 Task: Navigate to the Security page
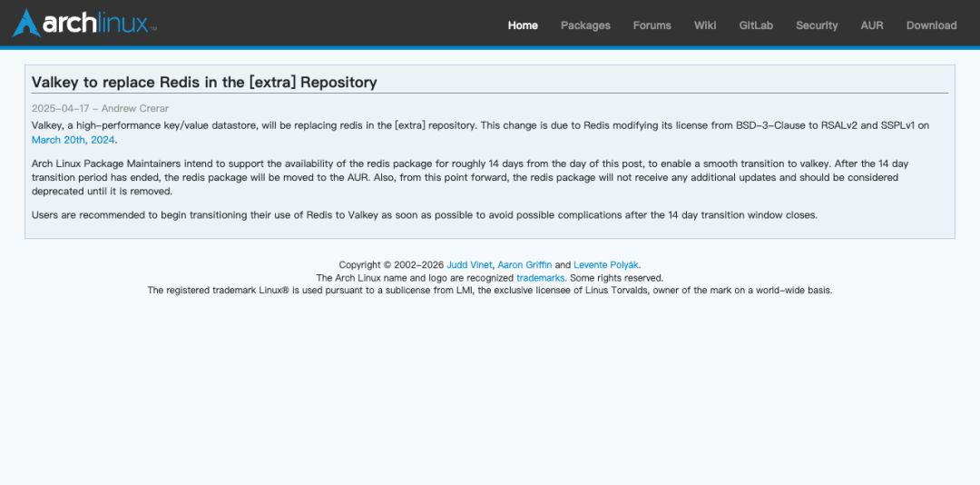pos(817,25)
